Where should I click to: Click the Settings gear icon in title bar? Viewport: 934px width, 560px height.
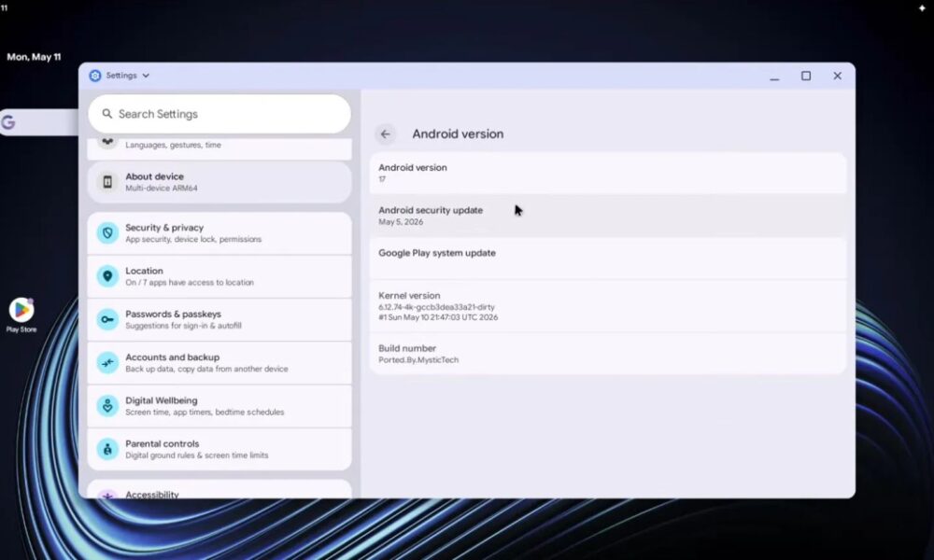pos(94,76)
